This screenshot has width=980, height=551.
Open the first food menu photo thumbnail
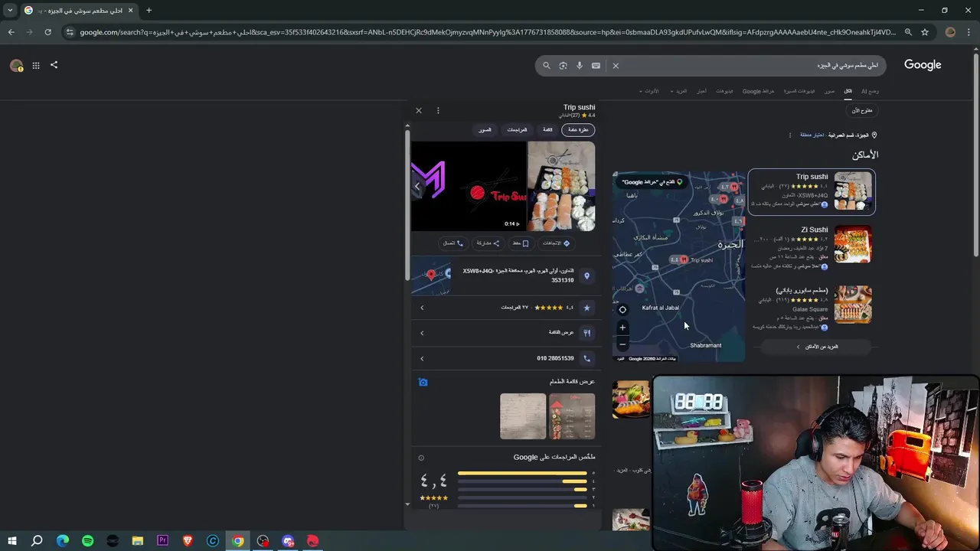(x=572, y=416)
